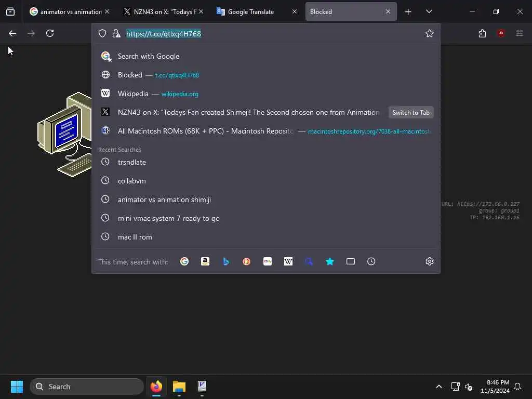This screenshot has width=532, height=399.
Task: Show hidden system tray icons
Action: pos(438,387)
